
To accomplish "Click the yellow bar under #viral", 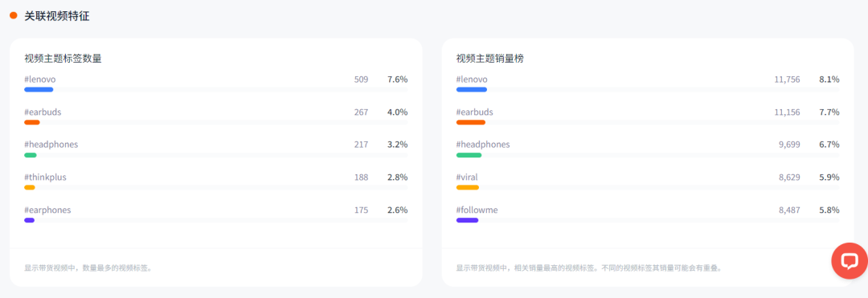I will [467, 187].
